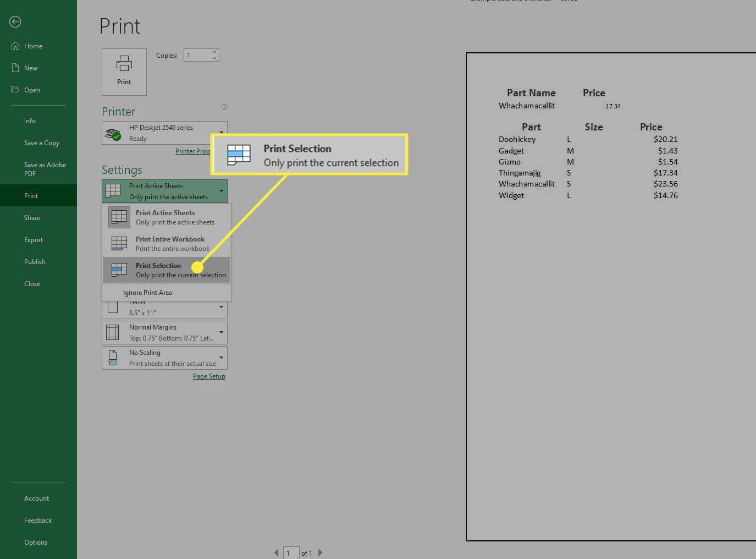Select Save as Adobe PDF
This screenshot has width=756, height=559.
45,169
